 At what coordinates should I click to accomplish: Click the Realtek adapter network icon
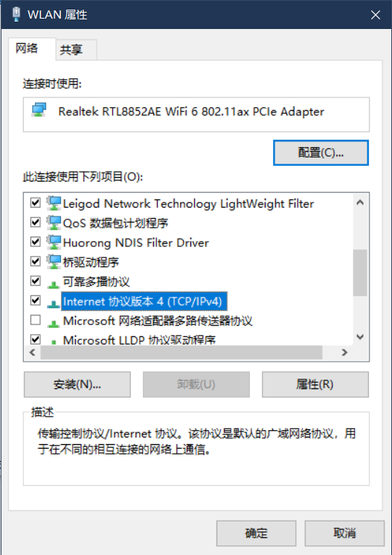[x=39, y=110]
